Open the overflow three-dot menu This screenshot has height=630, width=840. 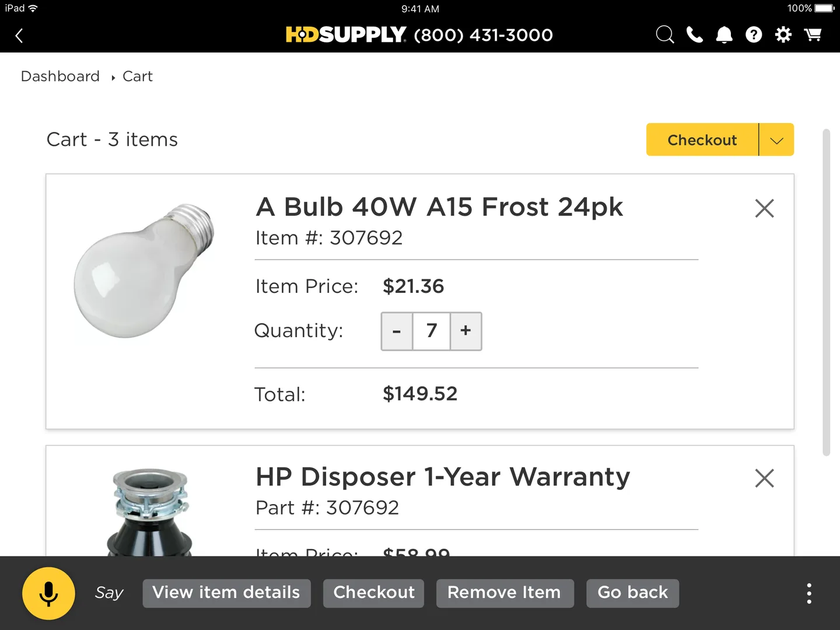pyautogui.click(x=809, y=593)
